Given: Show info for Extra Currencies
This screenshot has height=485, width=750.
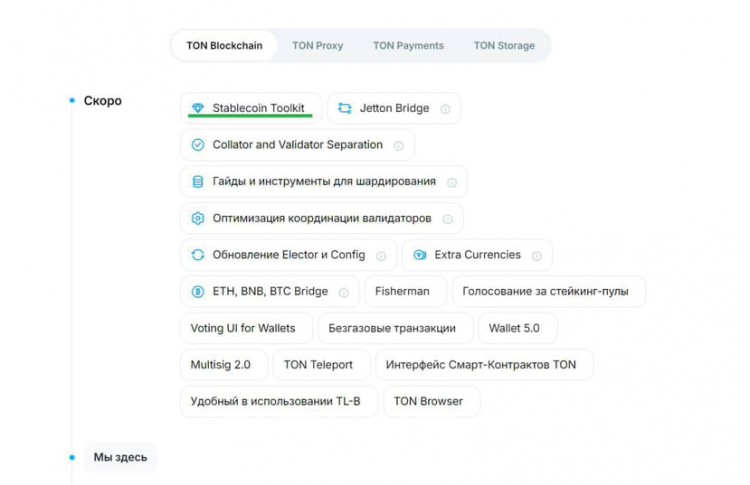Looking at the screenshot, I should tap(537, 256).
